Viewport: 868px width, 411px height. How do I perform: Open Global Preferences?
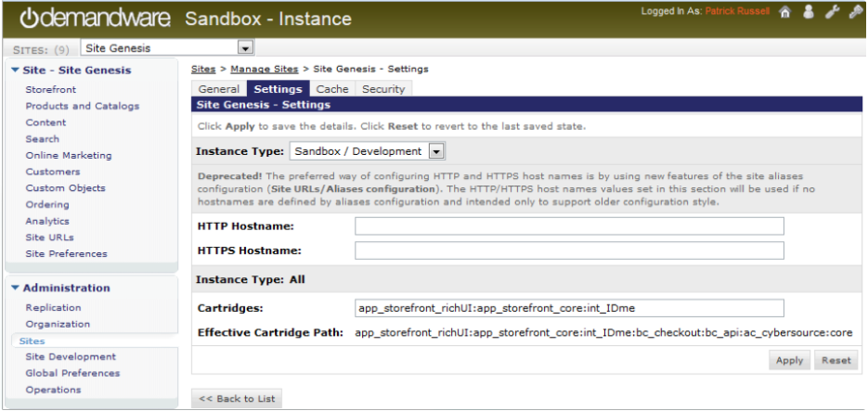click(72, 373)
